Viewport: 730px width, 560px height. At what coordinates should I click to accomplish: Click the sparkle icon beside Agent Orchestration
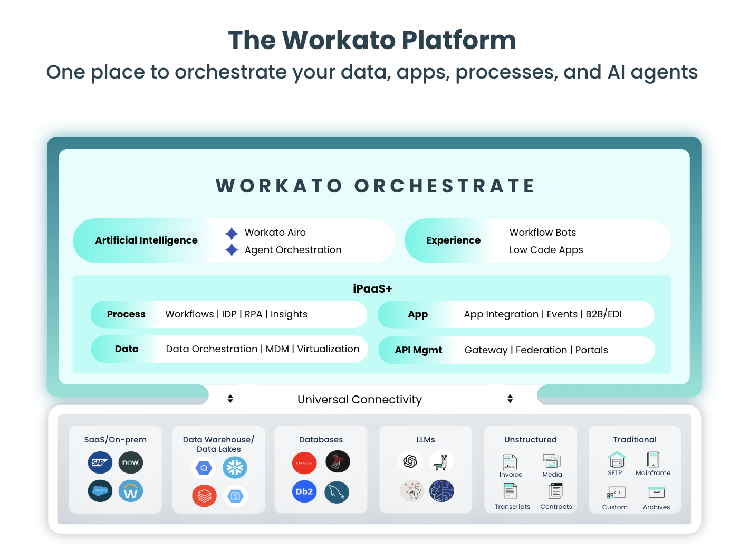coord(232,250)
